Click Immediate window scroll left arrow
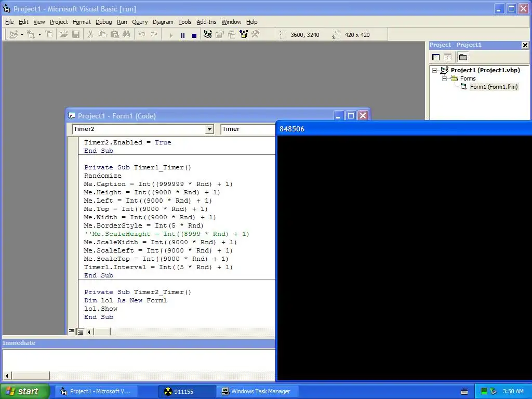Screen dimensions: 532x399 point(7,376)
